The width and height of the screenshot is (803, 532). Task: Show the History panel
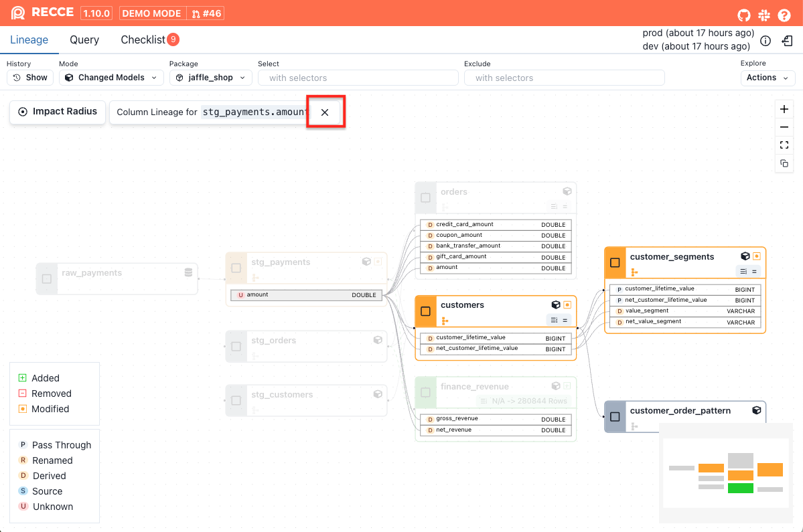click(x=30, y=78)
